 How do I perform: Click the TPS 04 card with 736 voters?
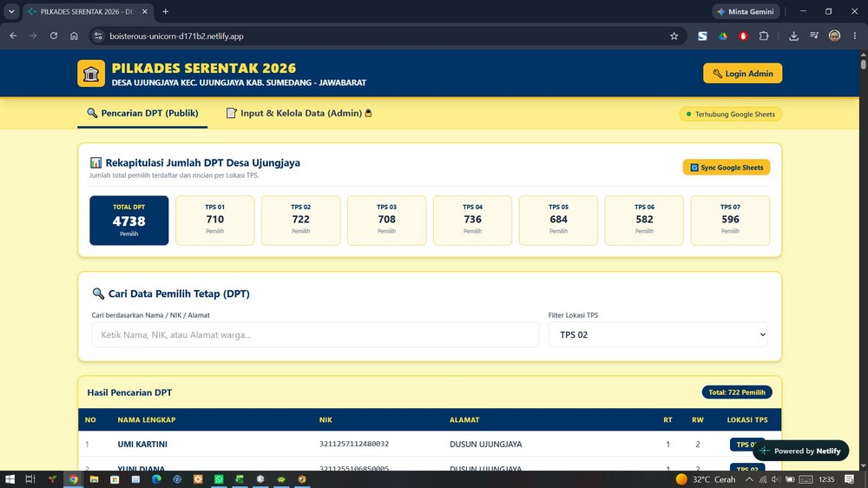point(472,221)
